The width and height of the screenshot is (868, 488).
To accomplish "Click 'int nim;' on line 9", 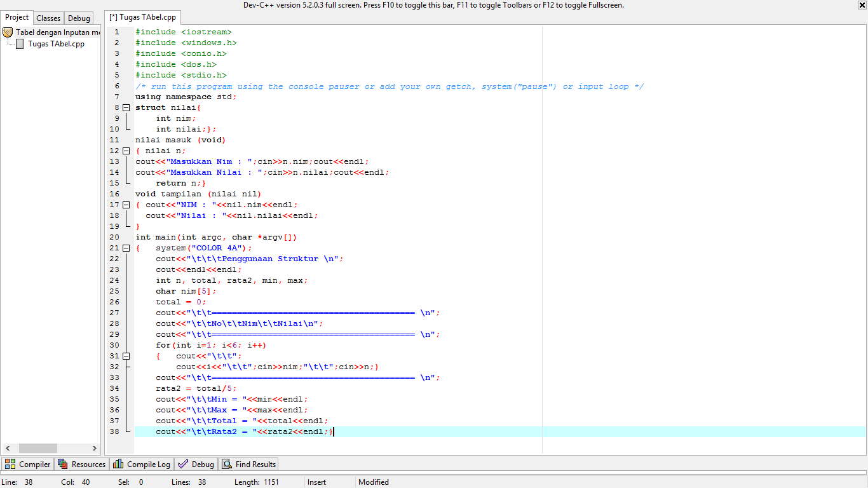I will point(176,118).
